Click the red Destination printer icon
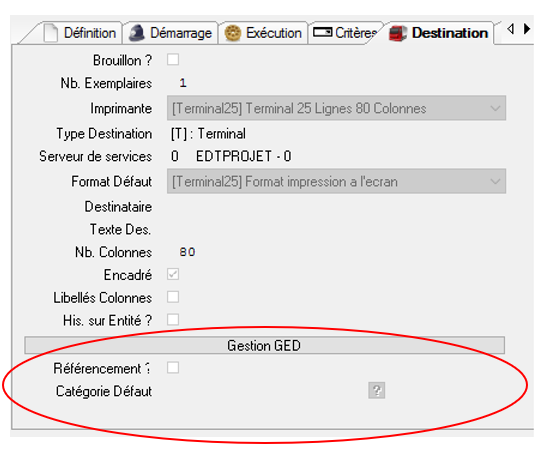 click(x=398, y=34)
